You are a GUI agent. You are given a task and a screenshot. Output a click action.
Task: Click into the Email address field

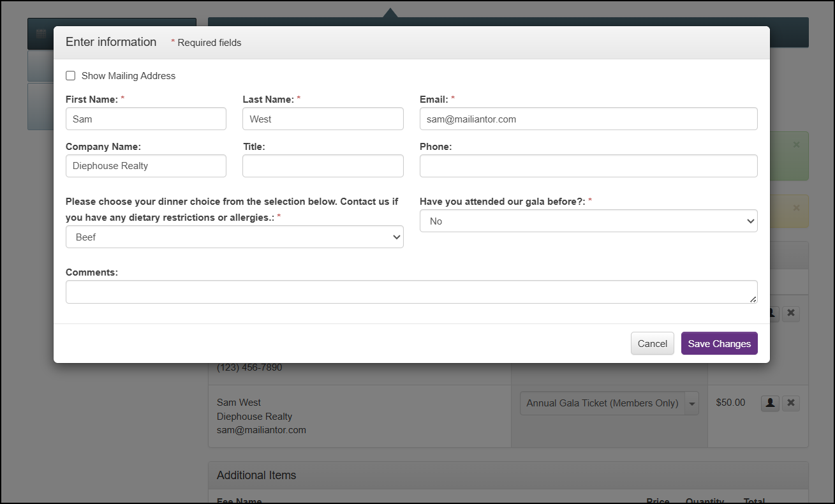[588, 119]
